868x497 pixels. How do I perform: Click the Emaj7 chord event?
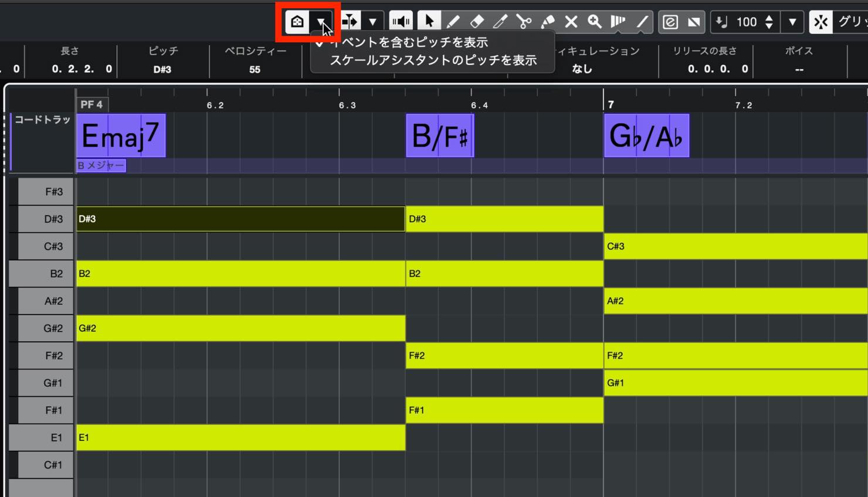(121, 135)
